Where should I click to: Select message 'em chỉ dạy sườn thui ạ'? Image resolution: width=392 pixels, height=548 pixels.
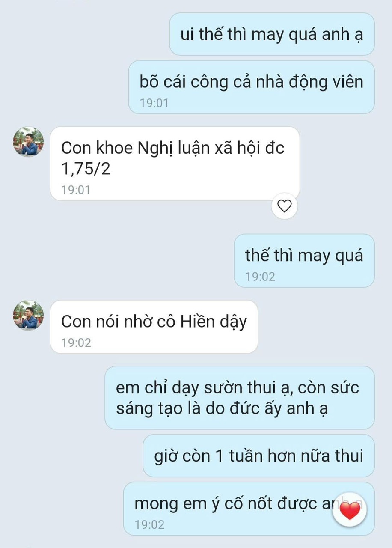[240, 398]
